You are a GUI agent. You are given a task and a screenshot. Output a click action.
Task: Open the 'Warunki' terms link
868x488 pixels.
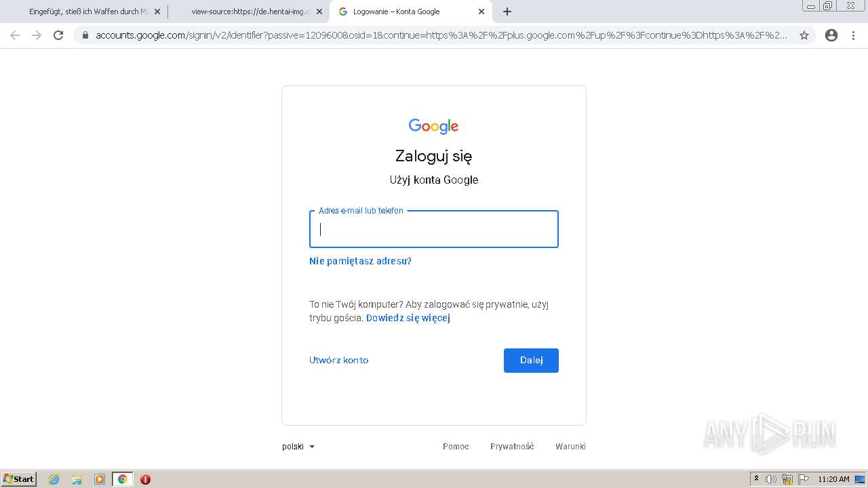tap(570, 447)
